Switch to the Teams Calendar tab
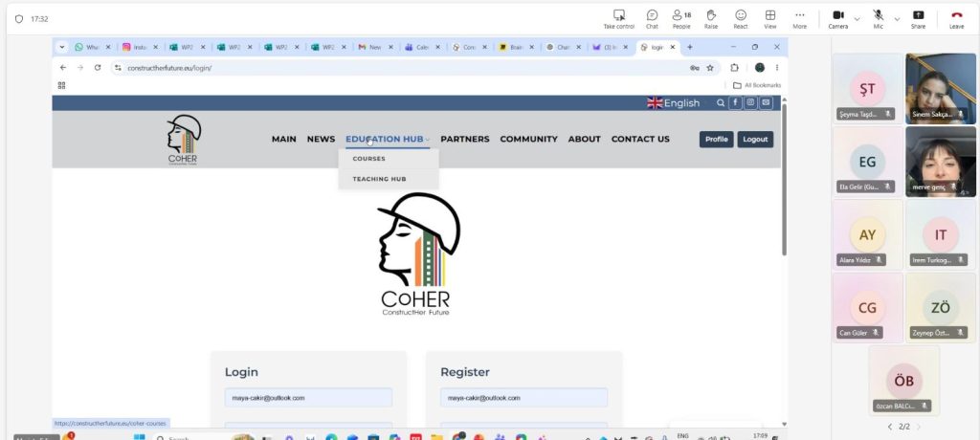980x440 pixels. coord(423,47)
